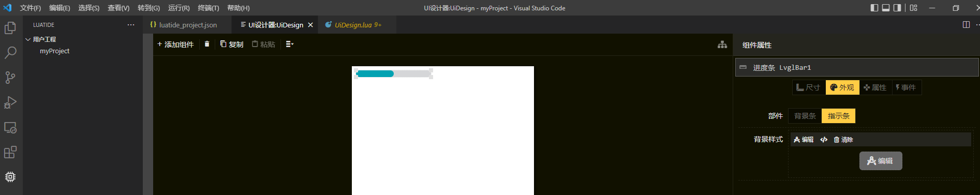Open LUATIDE panel more actions (three dots)

131,25
